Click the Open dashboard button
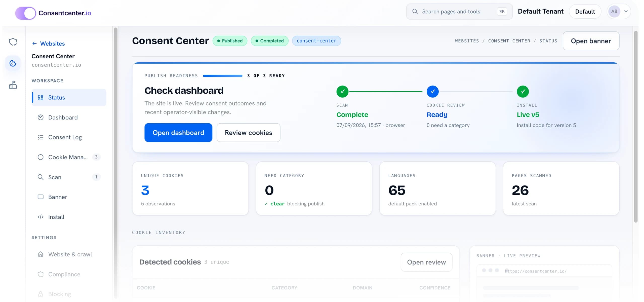644x302 pixels. point(178,133)
